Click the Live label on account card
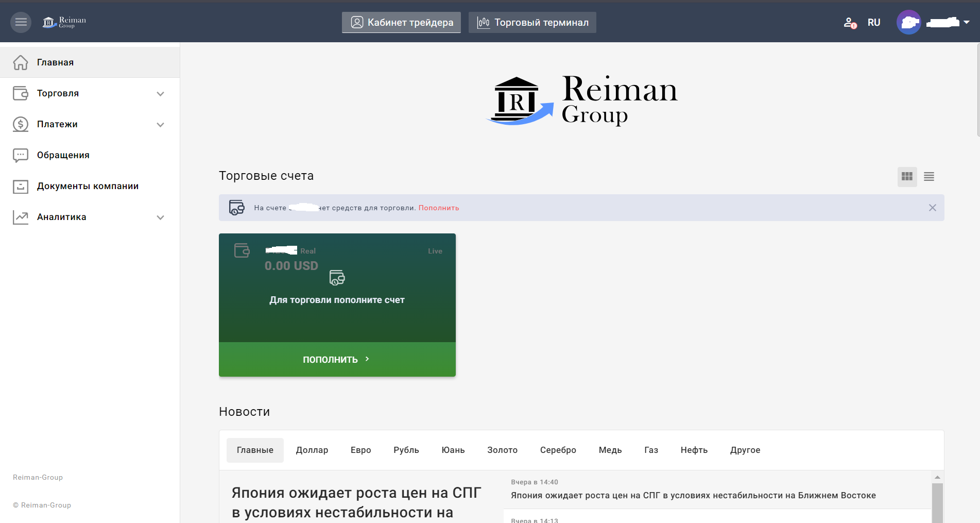The image size is (980, 523). (x=435, y=251)
